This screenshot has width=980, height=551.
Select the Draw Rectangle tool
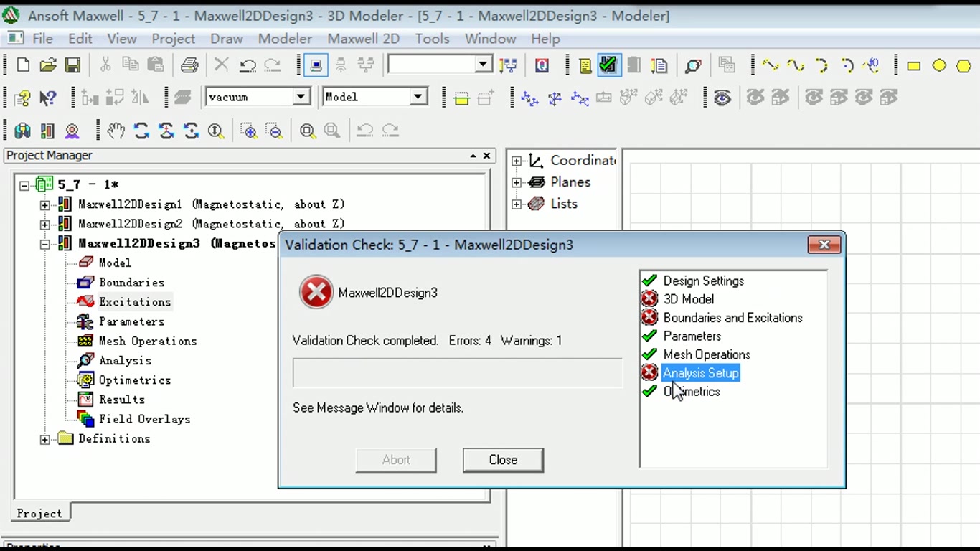(913, 66)
